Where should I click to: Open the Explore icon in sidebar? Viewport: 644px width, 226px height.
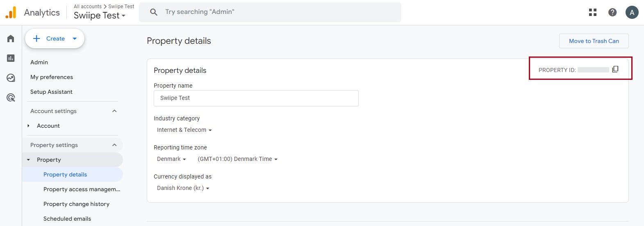tap(11, 78)
